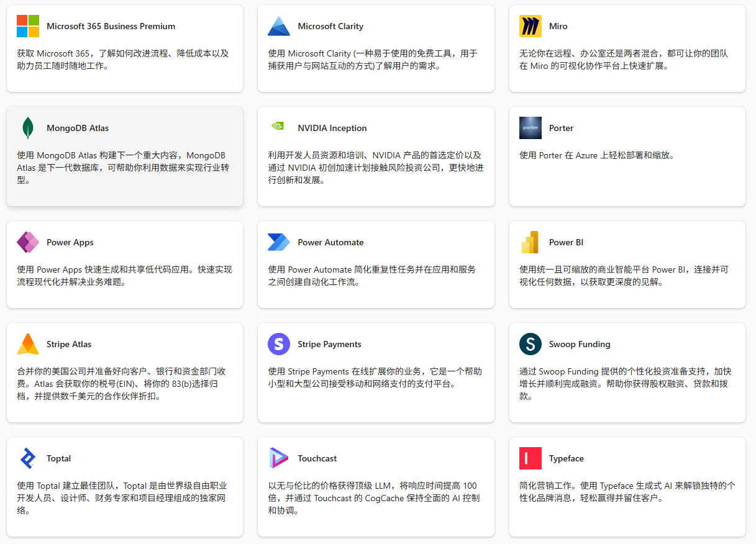Click the yellow Power BI icon
Screen dimensions: 756x544
click(x=530, y=242)
